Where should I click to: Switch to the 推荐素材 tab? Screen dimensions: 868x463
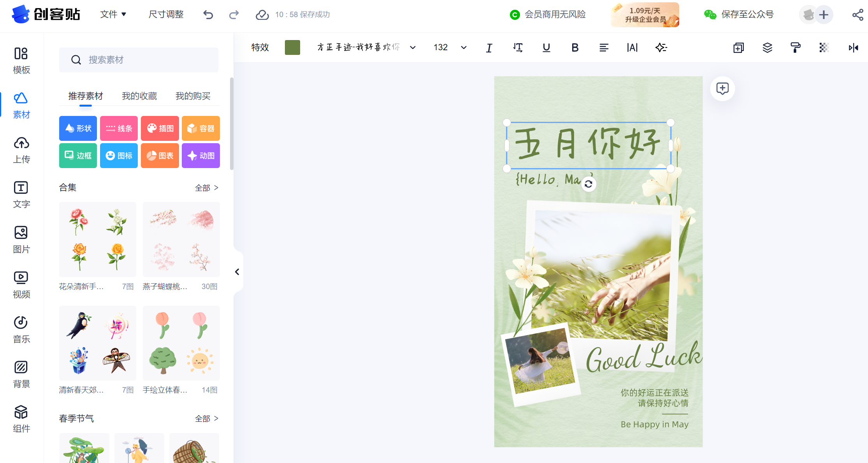pos(86,96)
